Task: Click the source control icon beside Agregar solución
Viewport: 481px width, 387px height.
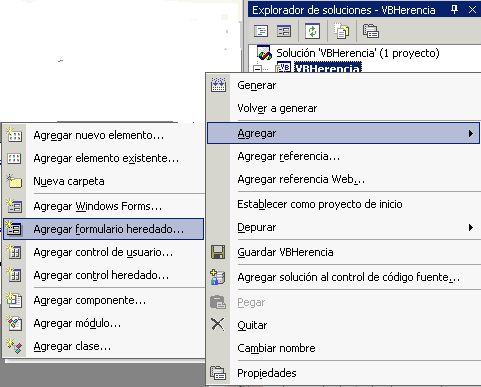Action: click(x=218, y=277)
